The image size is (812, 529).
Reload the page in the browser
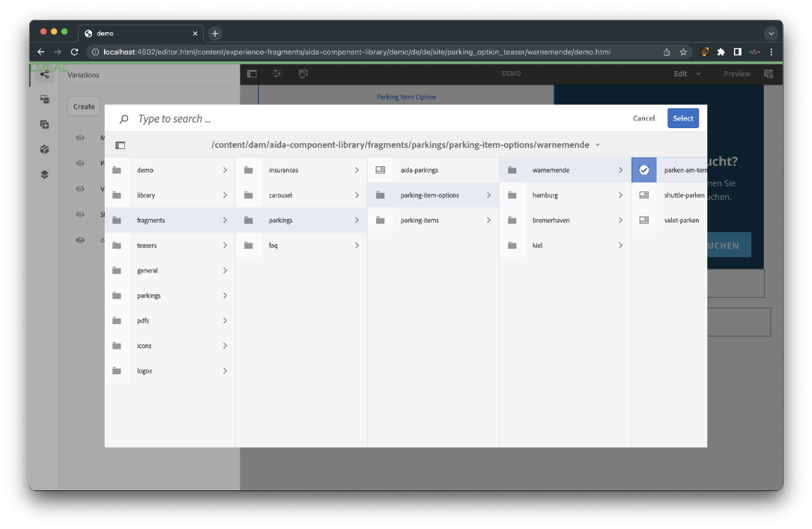point(74,52)
